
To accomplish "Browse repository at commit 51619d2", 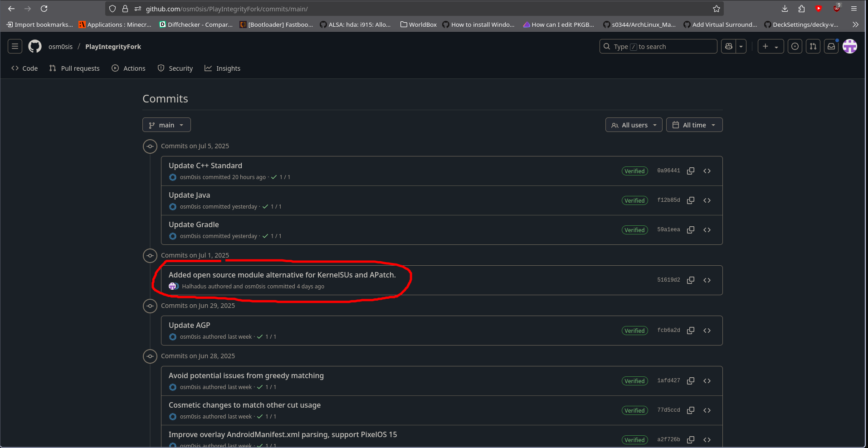I will [x=707, y=280].
